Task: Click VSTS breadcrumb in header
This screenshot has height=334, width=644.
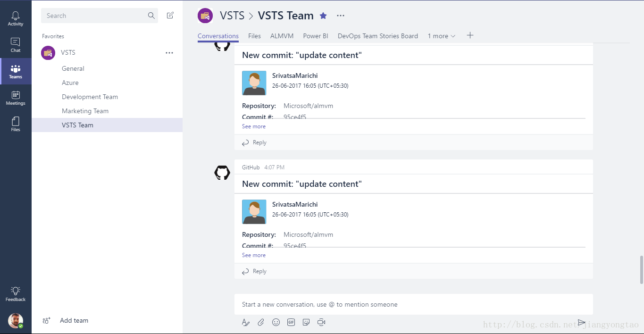Action: pos(232,16)
